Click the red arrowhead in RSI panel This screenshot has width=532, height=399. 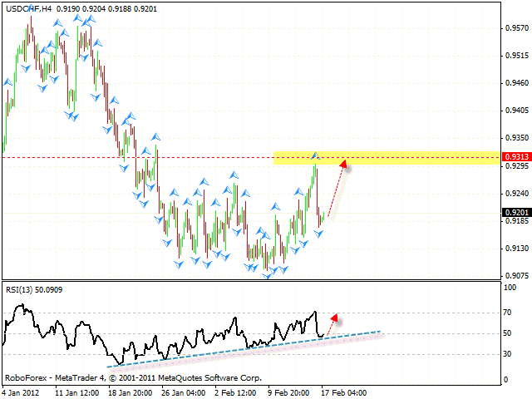pyautogui.click(x=333, y=317)
